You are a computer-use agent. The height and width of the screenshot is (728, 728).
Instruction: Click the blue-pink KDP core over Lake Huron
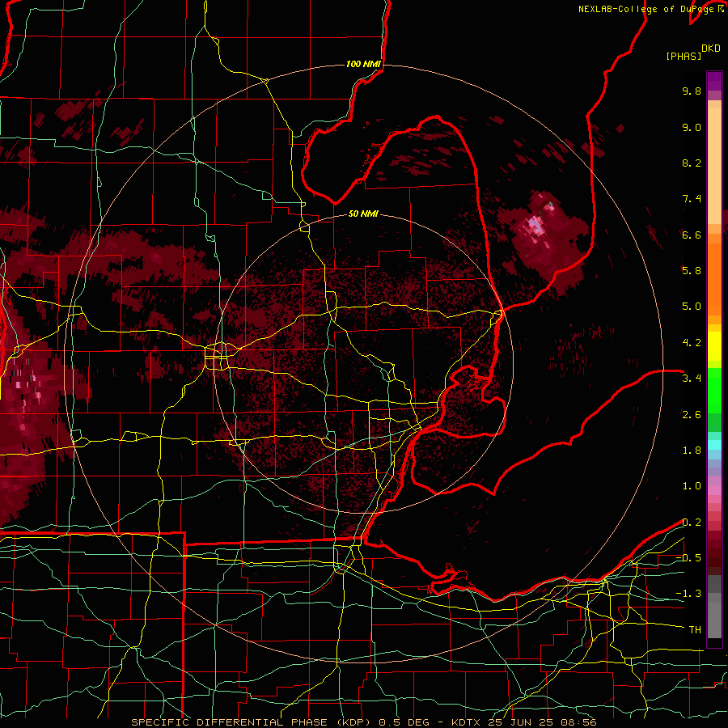click(x=536, y=226)
